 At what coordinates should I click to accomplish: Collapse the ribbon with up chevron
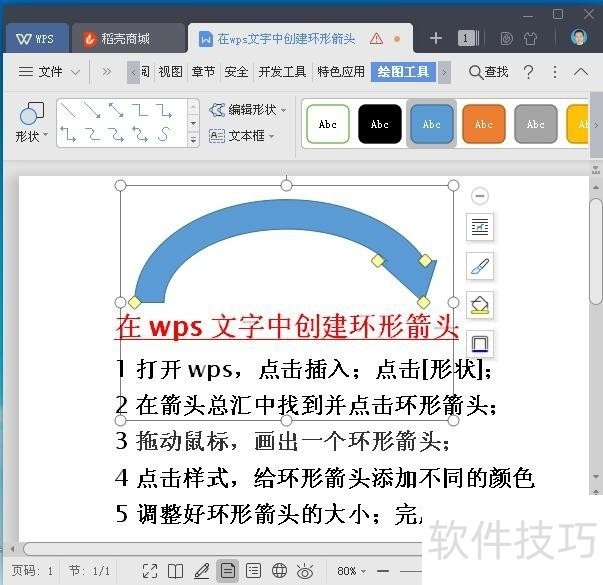coord(581,72)
